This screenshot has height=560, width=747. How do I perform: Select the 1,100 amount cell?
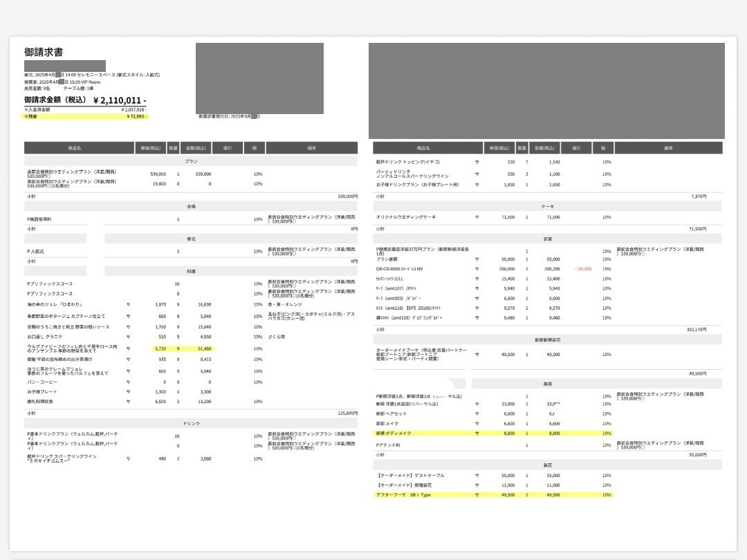tap(554, 174)
